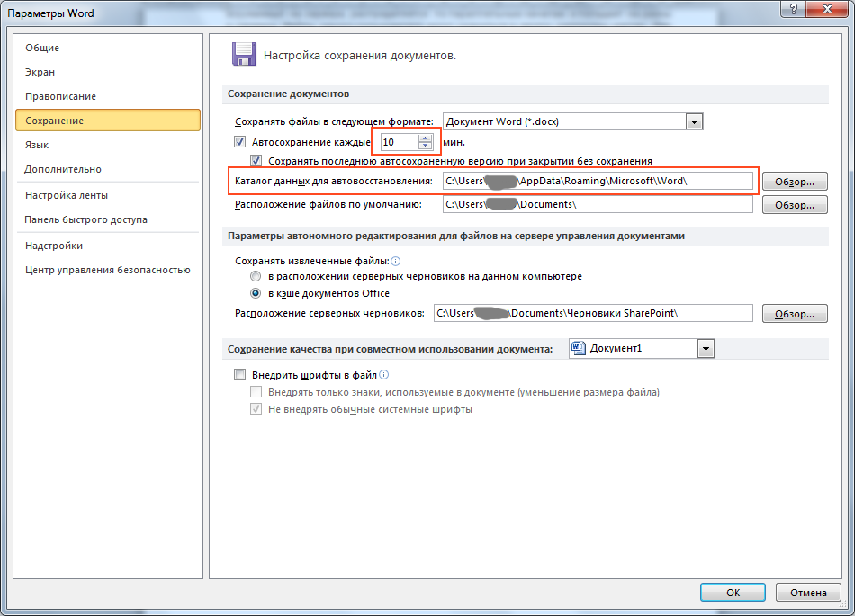
Task: Click the Word document icon in Документ1 box
Action: click(578, 348)
